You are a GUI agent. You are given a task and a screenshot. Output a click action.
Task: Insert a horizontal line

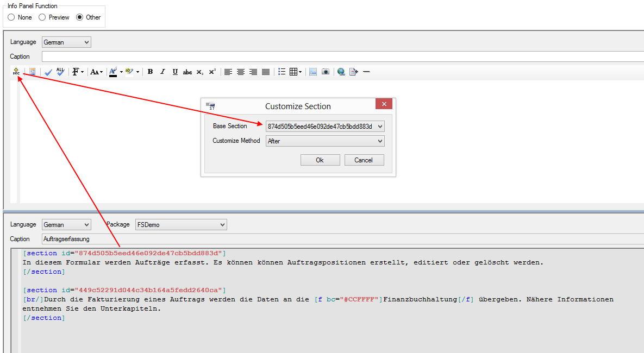(366, 72)
